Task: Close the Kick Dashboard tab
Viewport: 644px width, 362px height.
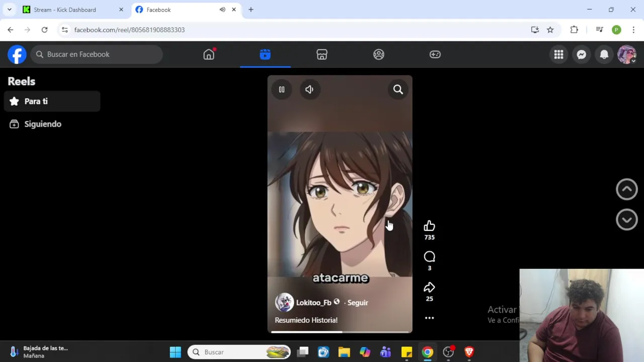Action: click(x=121, y=10)
